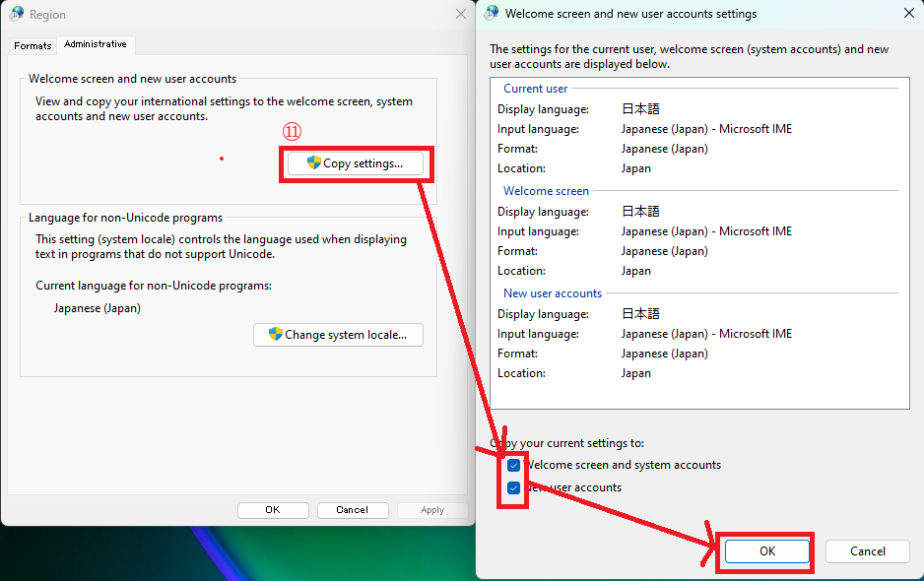
Task: Click Cancel in the Region window
Action: 353,509
